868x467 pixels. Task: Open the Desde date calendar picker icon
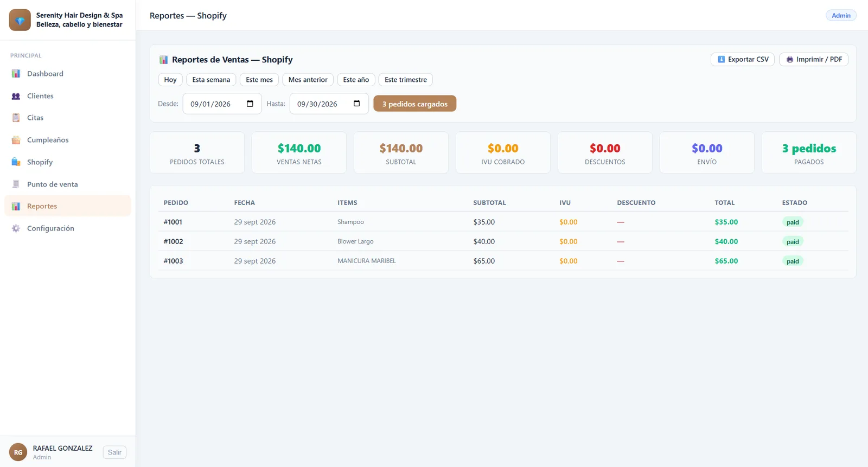tap(250, 104)
